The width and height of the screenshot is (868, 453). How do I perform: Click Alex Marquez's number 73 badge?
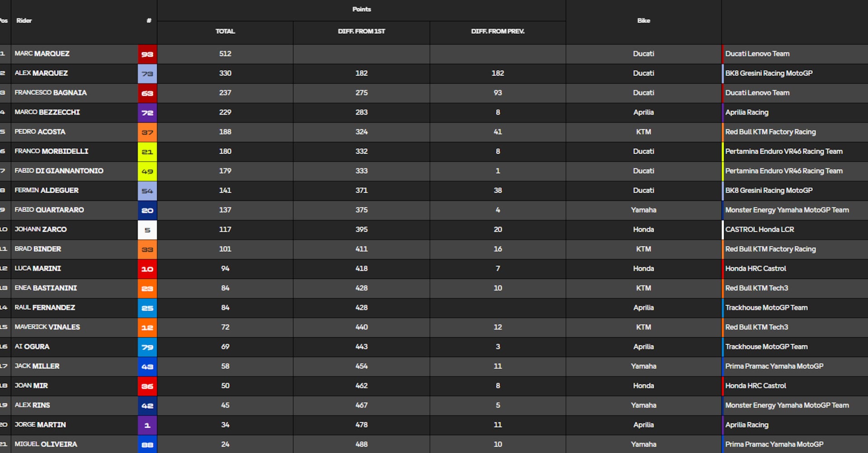(x=147, y=74)
